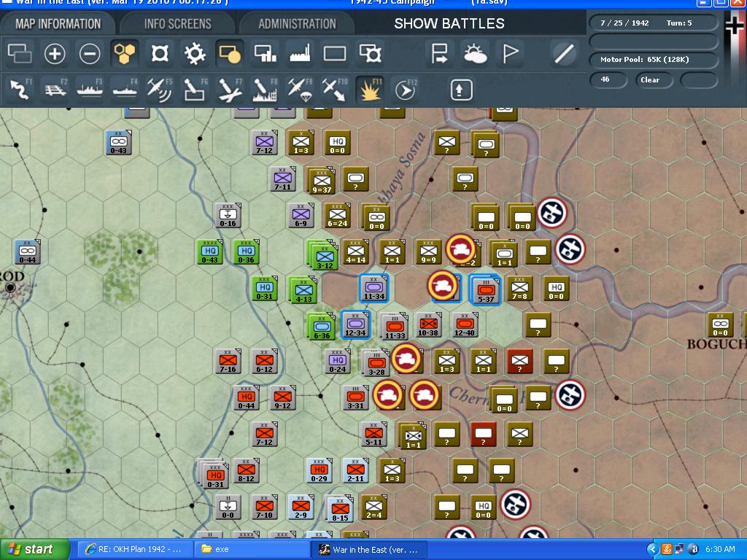Select the F5 air recon icon
The image size is (747, 560).
coord(160,90)
